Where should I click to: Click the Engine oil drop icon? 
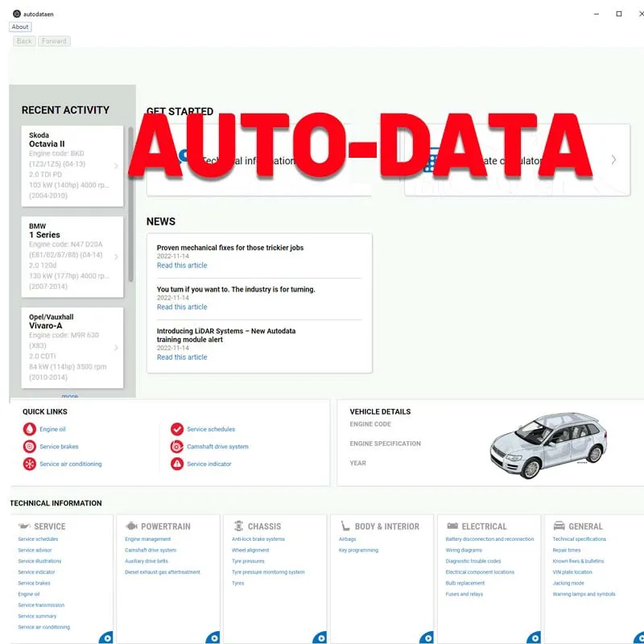pyautogui.click(x=30, y=429)
